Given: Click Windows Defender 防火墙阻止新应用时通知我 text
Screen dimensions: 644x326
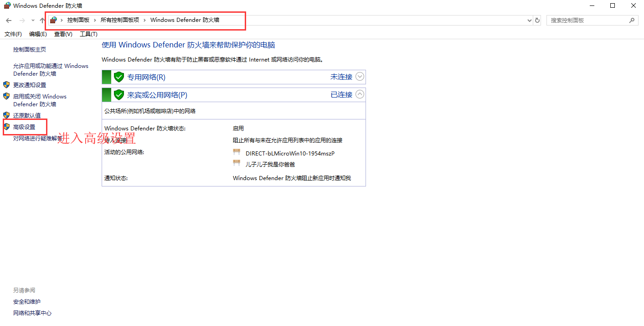Looking at the screenshot, I should click(292, 178).
